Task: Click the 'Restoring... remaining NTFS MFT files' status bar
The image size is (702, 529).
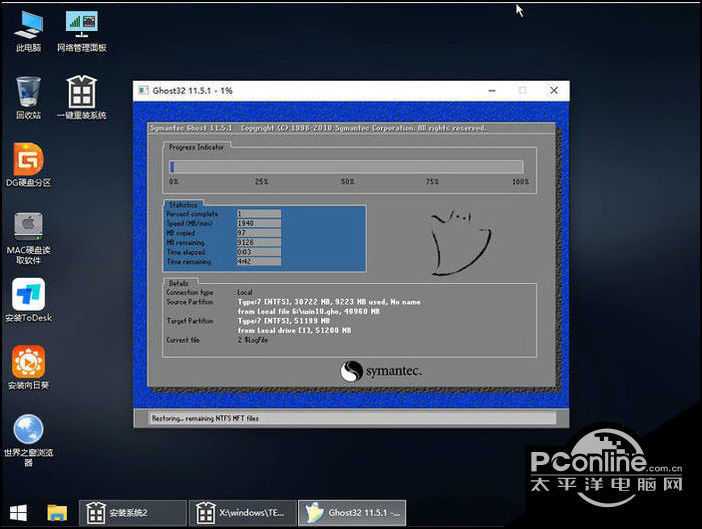Action: (x=351, y=418)
